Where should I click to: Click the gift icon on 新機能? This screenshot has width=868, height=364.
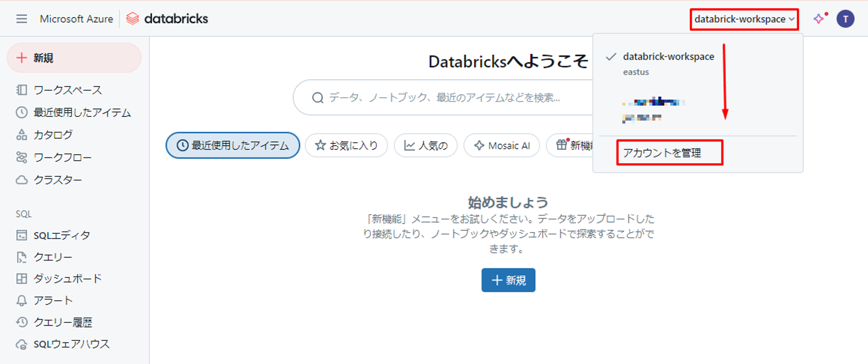coord(562,145)
